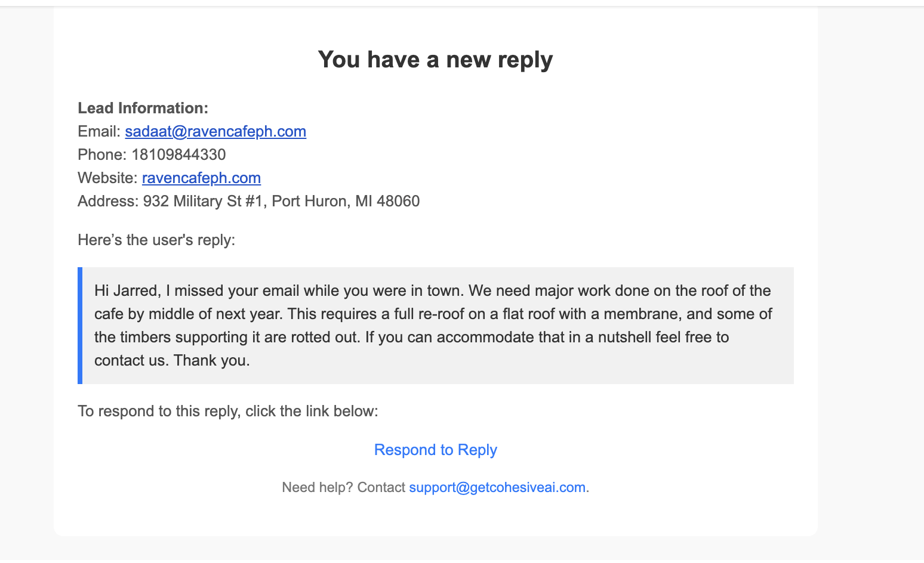Open the sadaat@ravencafeph.com email link
The width and height of the screenshot is (924, 563).
215,132
